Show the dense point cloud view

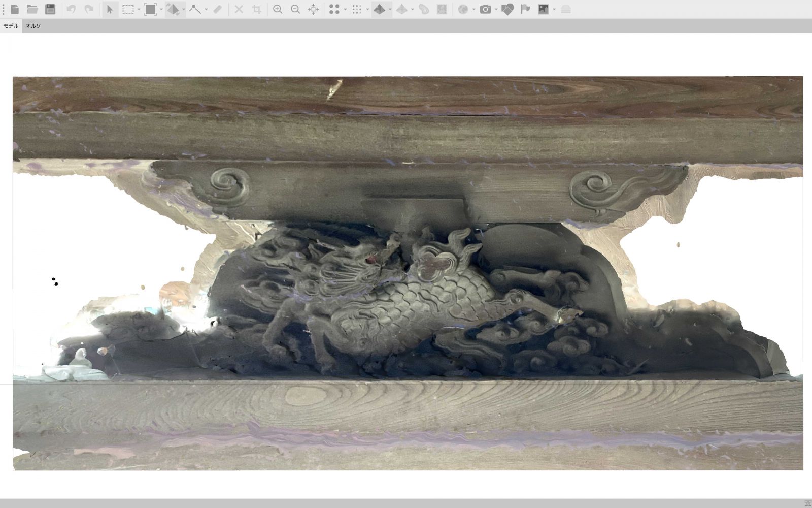coord(357,9)
